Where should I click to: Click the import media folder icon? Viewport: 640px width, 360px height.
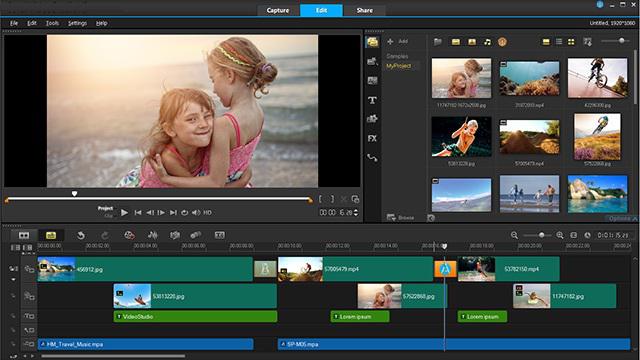click(x=438, y=42)
